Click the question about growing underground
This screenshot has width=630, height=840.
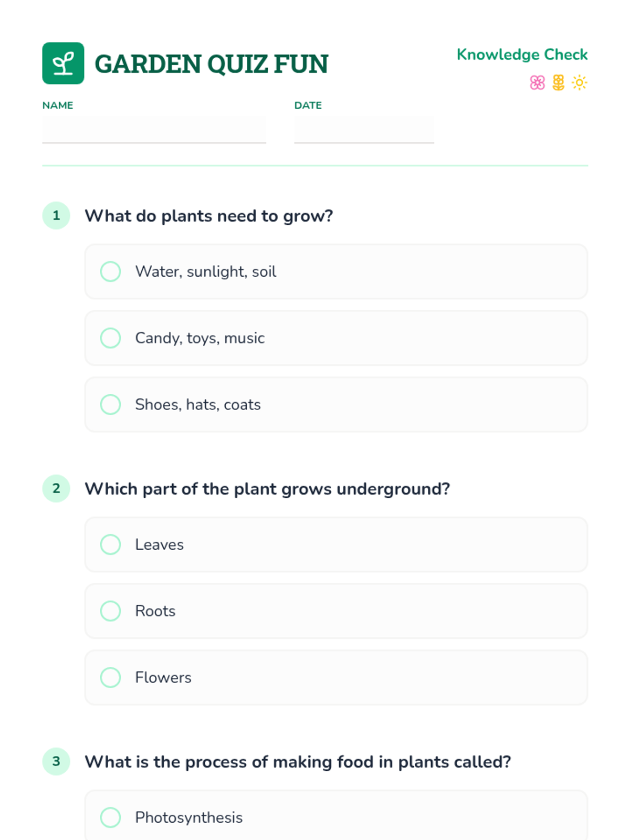(x=267, y=489)
